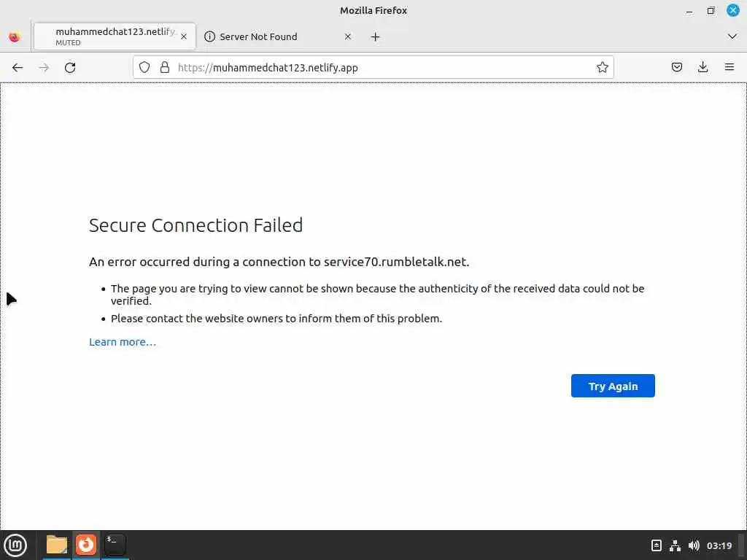747x560 pixels.
Task: Reload the current page
Action: (x=70, y=67)
